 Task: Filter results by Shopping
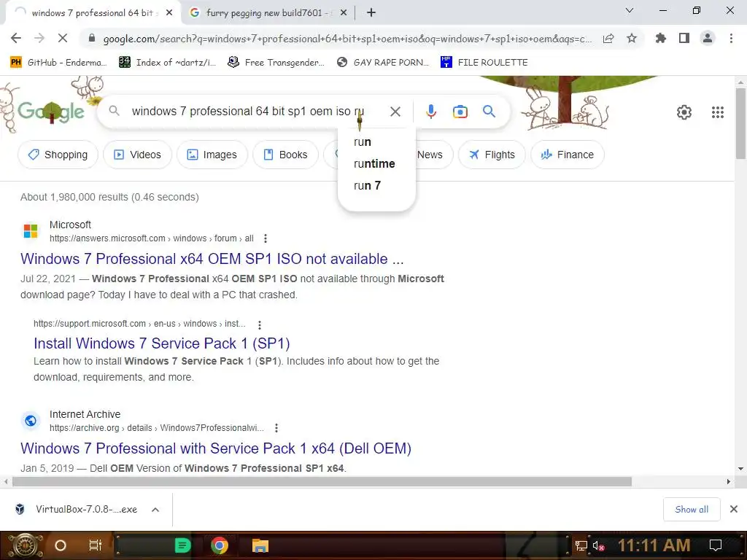click(x=58, y=155)
